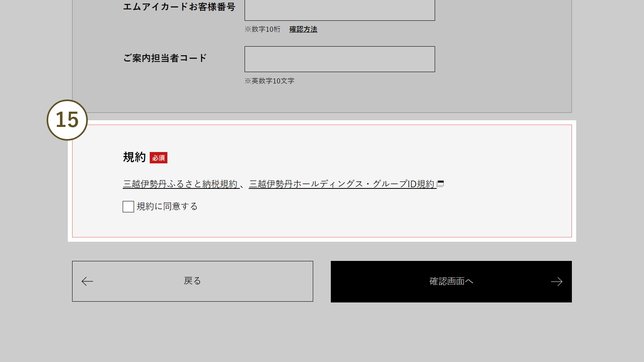Proceed with the 確認画面へ button
The width and height of the screenshot is (644, 362).
tap(451, 281)
